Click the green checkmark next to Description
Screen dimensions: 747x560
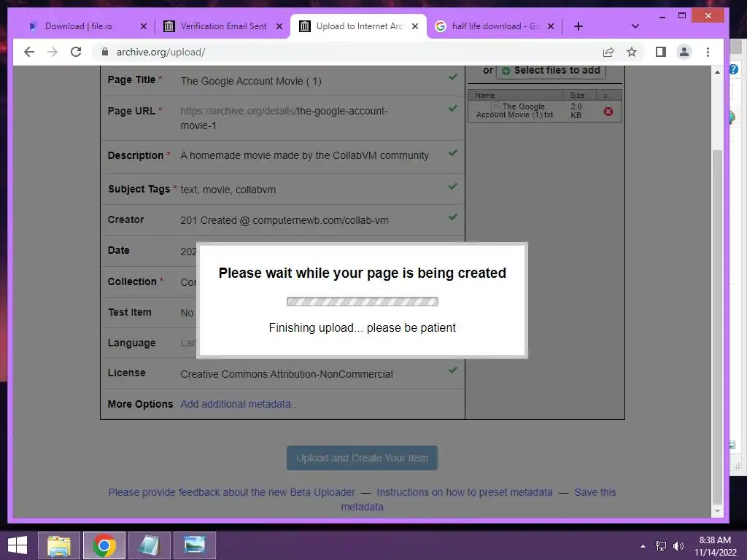click(x=452, y=153)
